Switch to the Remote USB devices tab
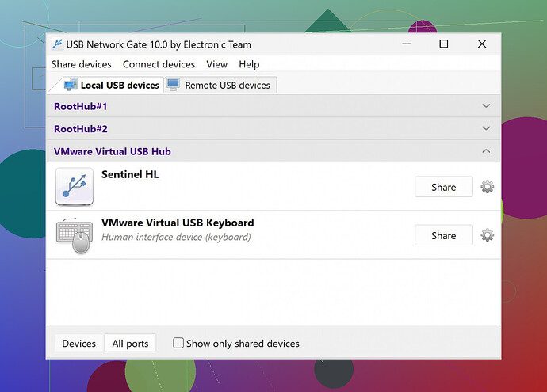 220,85
